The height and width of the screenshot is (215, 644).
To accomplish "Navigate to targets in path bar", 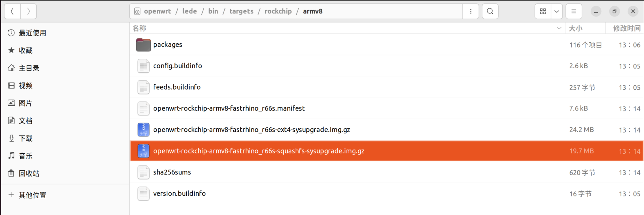I will [x=241, y=11].
